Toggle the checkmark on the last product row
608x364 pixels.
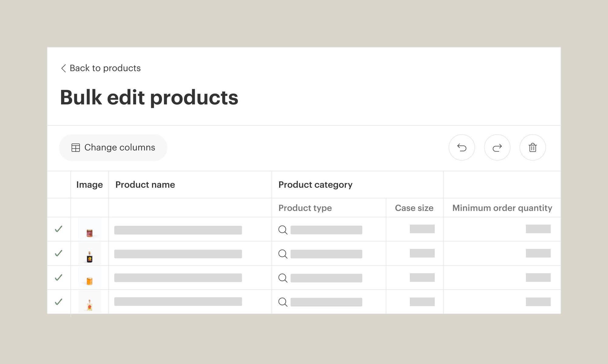click(x=59, y=302)
